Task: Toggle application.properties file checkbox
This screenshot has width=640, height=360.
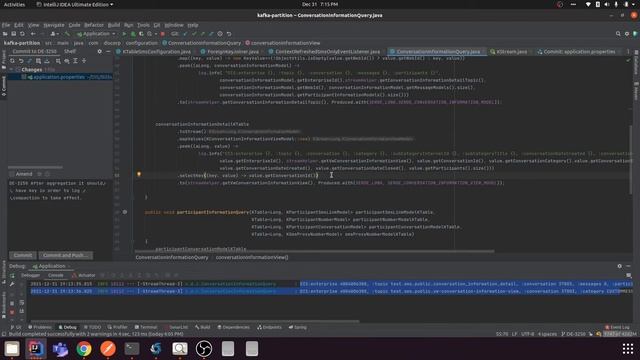Action: click(x=24, y=77)
